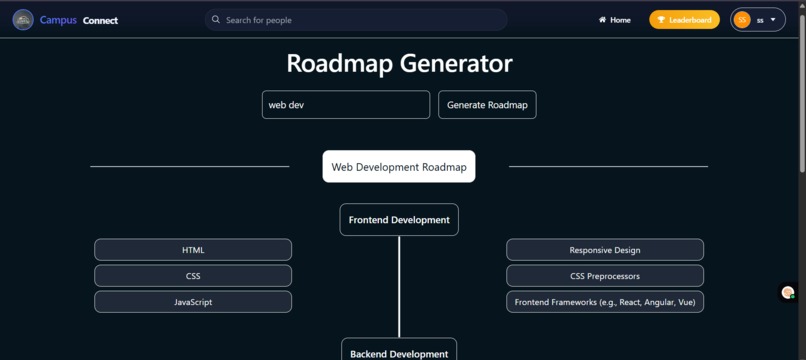This screenshot has height=360, width=806.
Task: Open the chat widget at right edge
Action: tap(788, 293)
